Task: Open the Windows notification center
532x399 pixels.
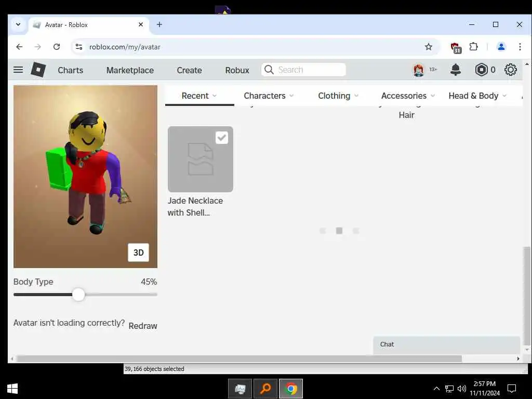Action: point(512,389)
